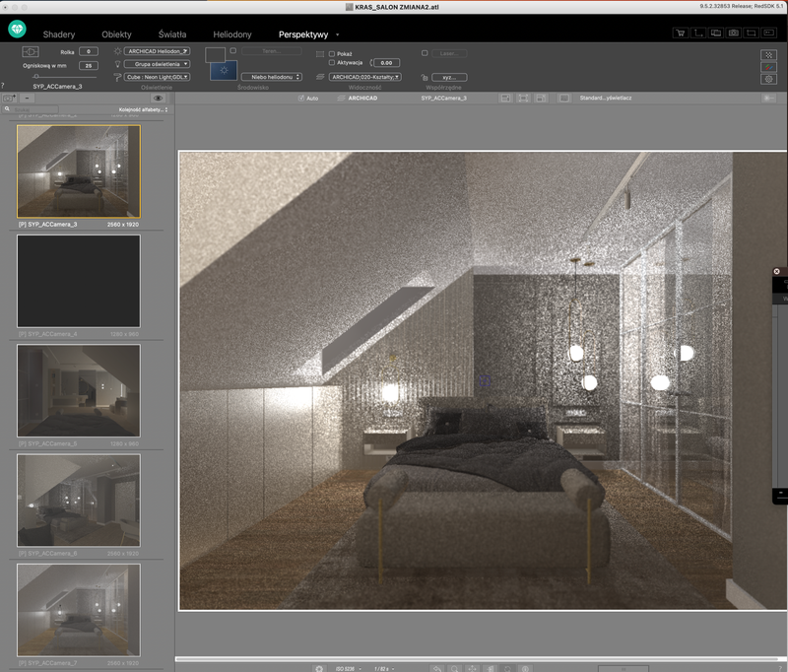The height and width of the screenshot is (672, 788).
Task: Open the post-process color lines icon
Action: click(768, 67)
